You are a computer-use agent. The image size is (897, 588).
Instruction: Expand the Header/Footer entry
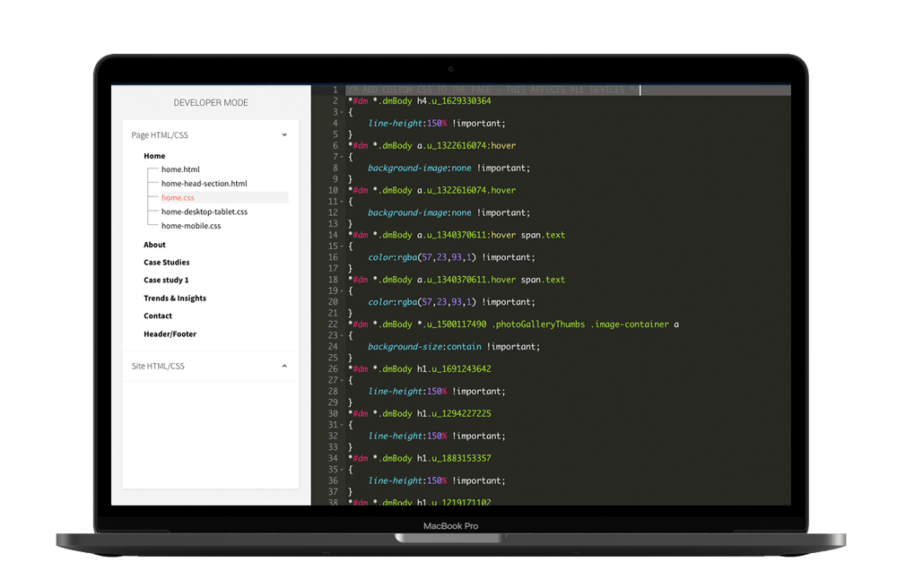170,334
